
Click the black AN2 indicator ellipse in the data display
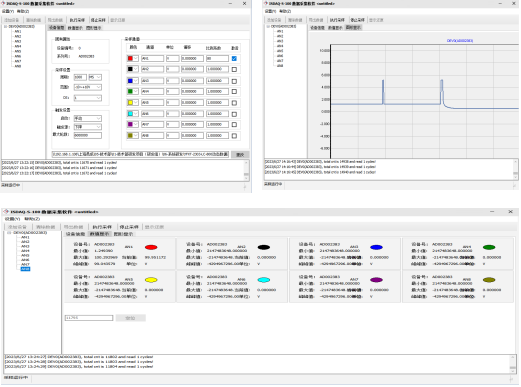[264, 247]
